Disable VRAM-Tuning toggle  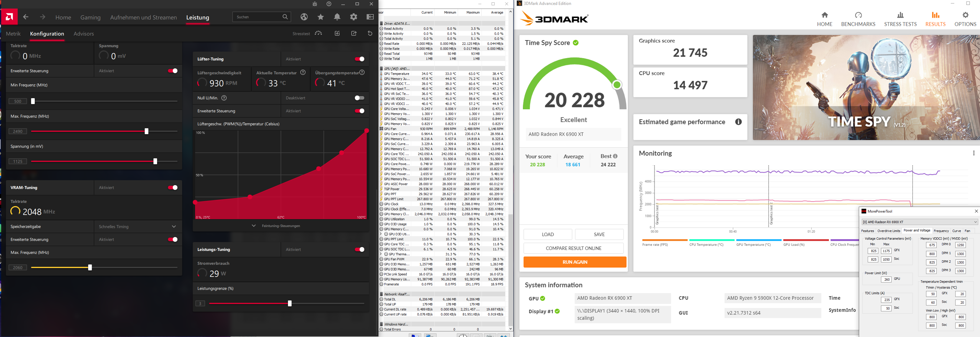[173, 188]
